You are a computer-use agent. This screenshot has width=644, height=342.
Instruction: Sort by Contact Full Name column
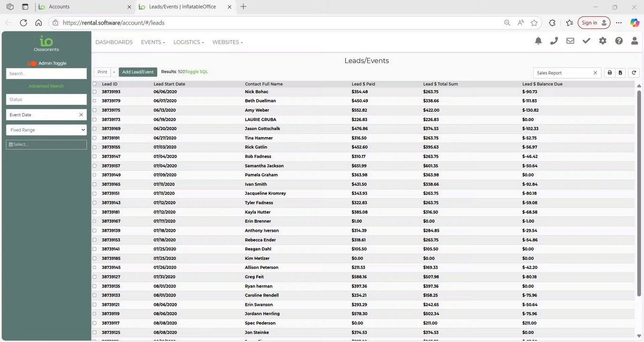264,84
